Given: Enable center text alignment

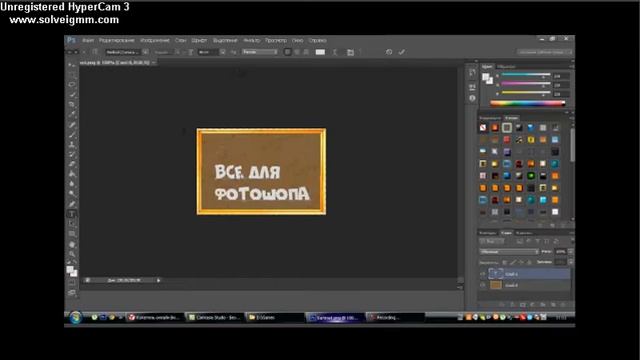Looking at the screenshot, I should [x=297, y=52].
